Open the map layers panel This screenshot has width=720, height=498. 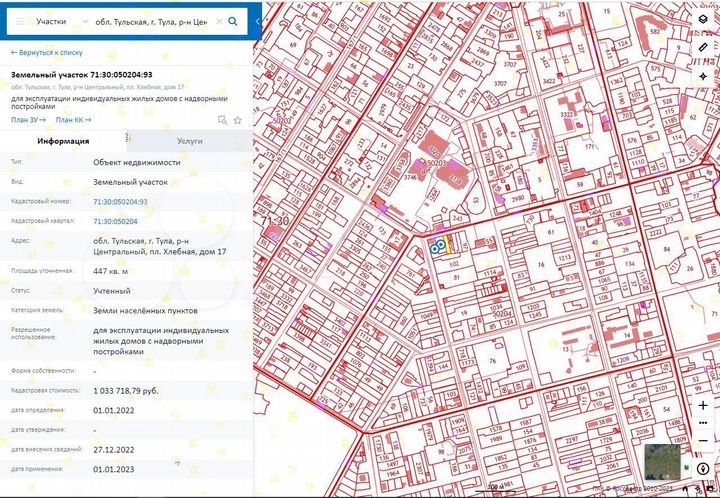click(703, 19)
